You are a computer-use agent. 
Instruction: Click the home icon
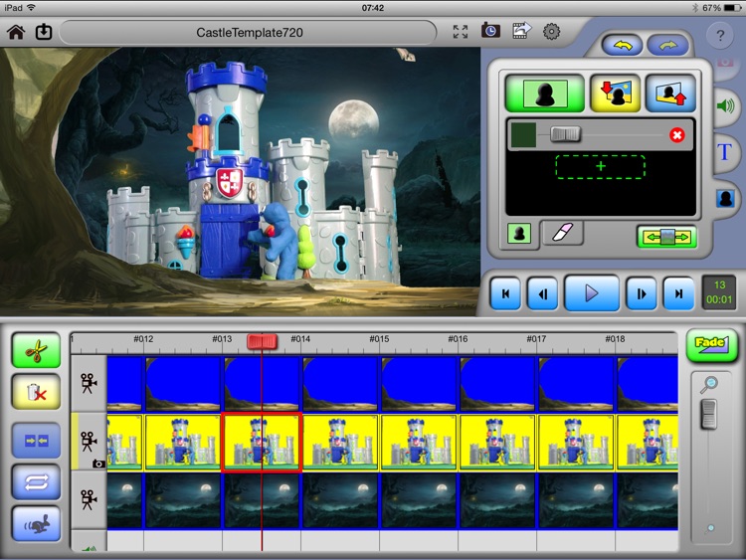16,32
